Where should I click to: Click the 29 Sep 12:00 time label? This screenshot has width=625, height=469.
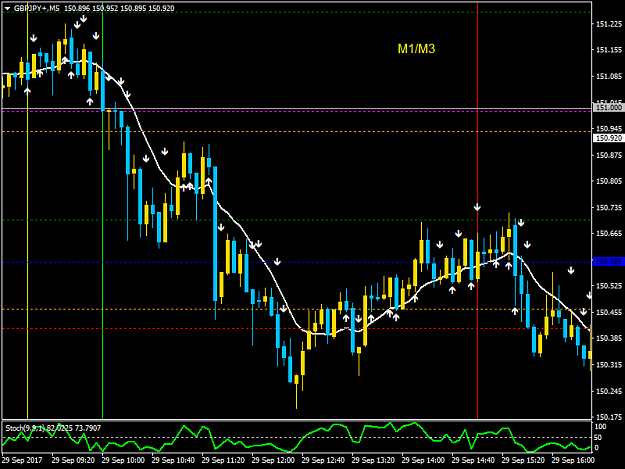pos(273,460)
